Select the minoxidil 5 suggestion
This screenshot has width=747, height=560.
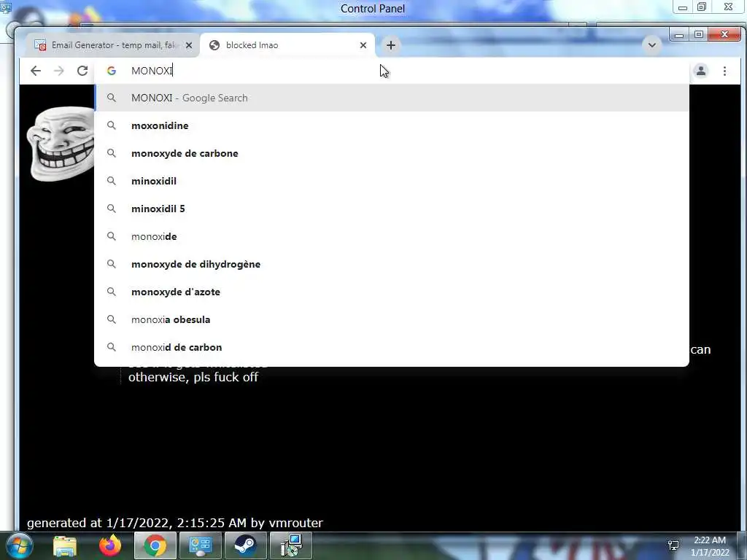tap(392, 209)
